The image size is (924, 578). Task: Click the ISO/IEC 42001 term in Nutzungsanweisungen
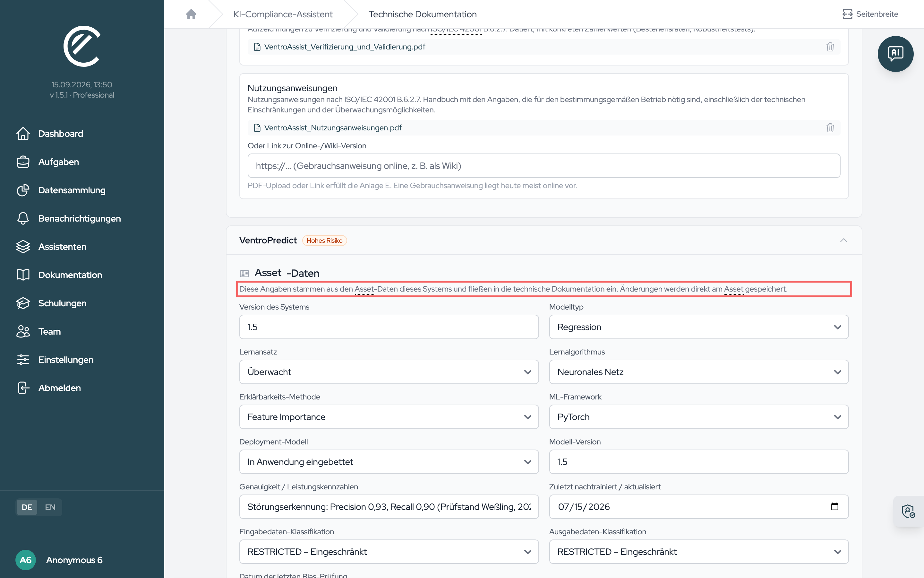click(x=369, y=100)
